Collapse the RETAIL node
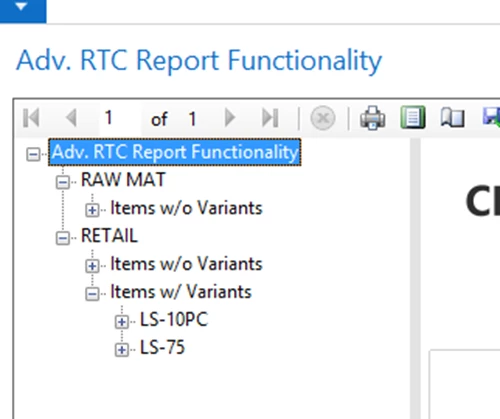Screen dimensions: 500x419 62,238
